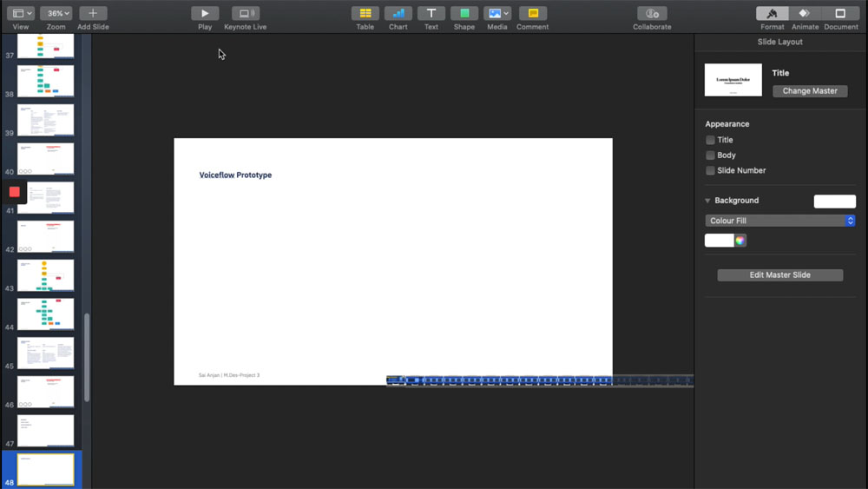Click the Shape icon in the toolbar
The height and width of the screenshot is (489, 868).
(464, 13)
